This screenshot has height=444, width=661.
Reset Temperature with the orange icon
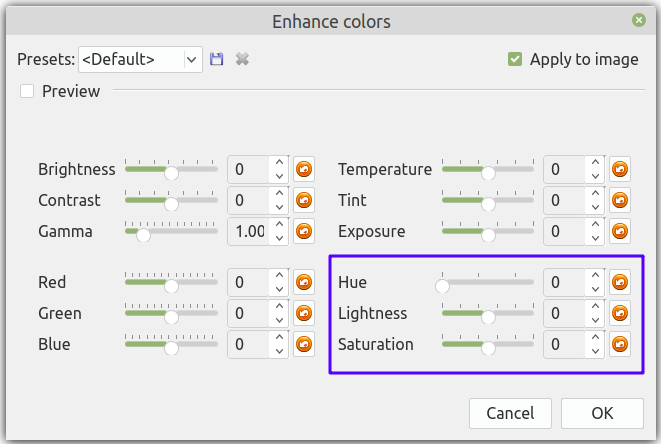point(620,169)
